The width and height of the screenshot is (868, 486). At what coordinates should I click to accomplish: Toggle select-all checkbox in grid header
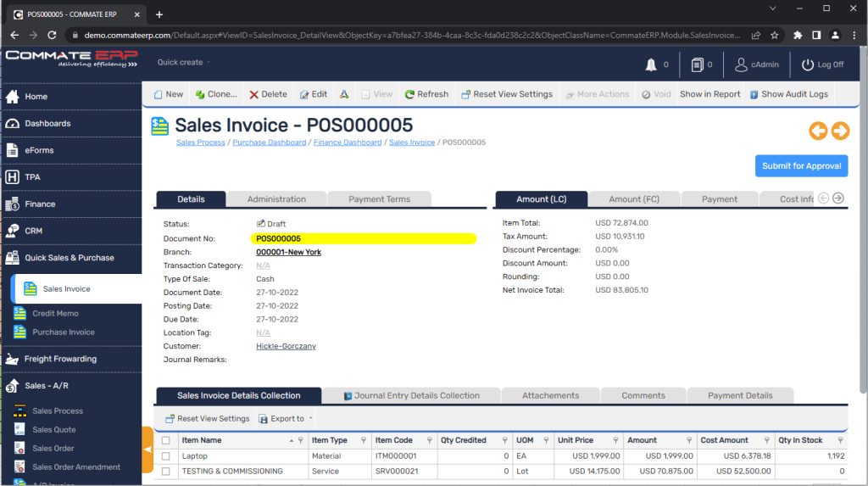click(x=166, y=440)
